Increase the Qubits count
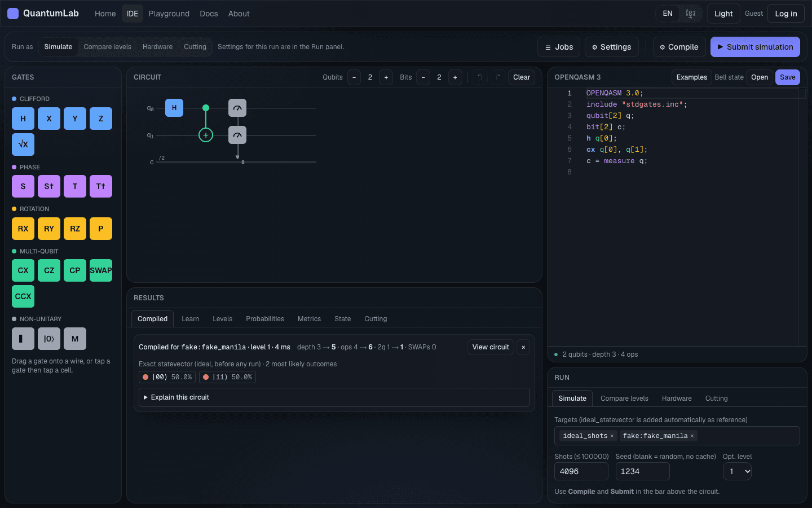Viewport: 812px width, 508px height. click(x=386, y=77)
